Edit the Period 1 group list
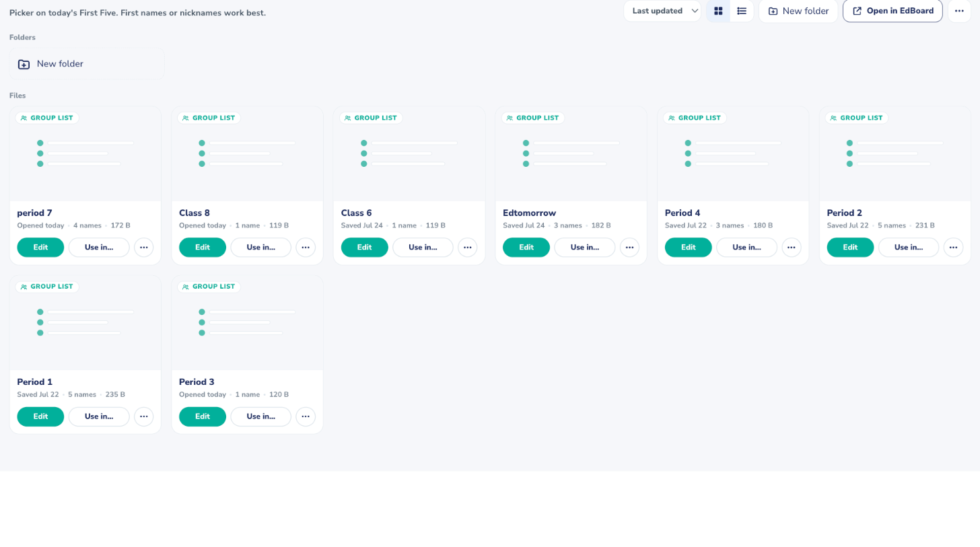 point(40,416)
